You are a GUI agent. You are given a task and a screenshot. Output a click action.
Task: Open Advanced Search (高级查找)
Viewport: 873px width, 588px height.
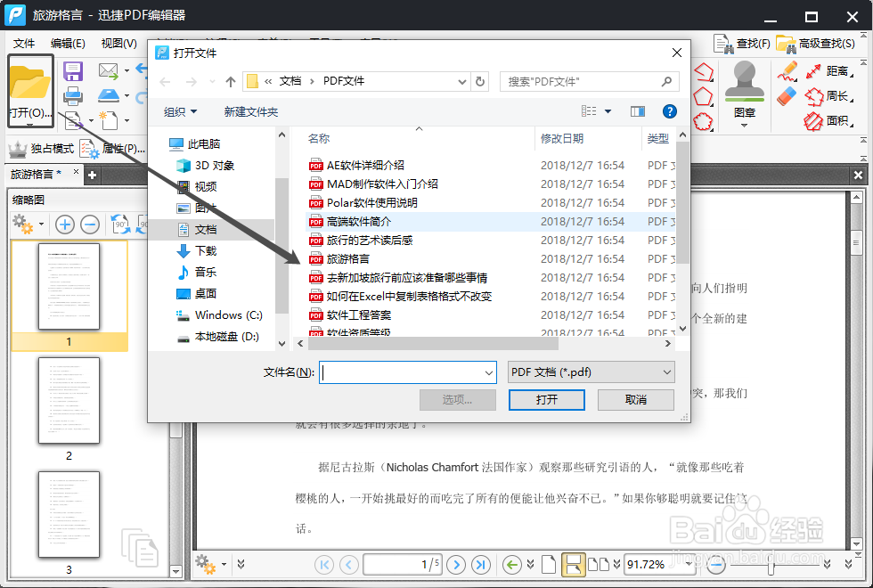(x=816, y=44)
